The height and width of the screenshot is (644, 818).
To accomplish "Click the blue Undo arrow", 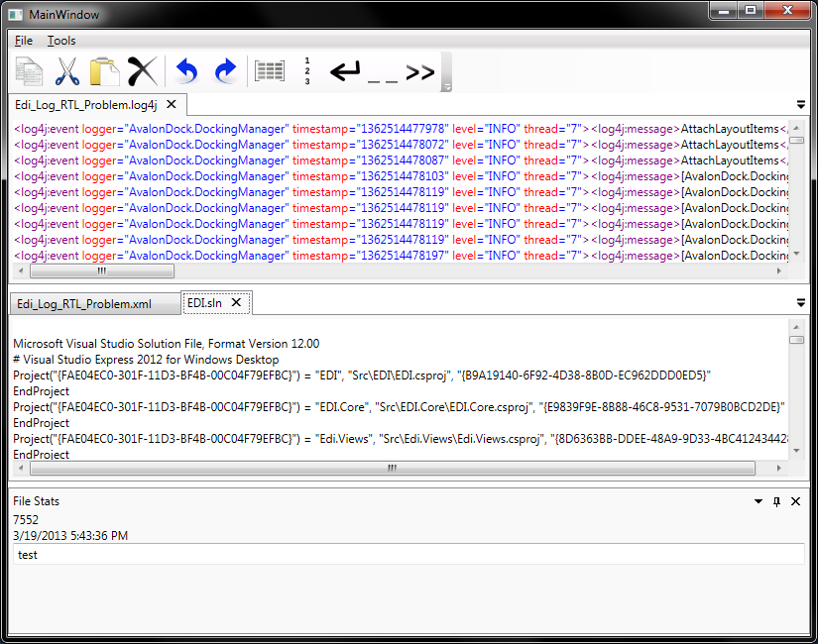I will tap(186, 71).
